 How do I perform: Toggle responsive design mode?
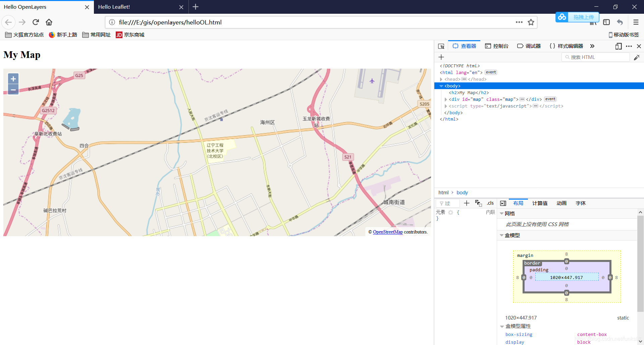click(x=619, y=46)
